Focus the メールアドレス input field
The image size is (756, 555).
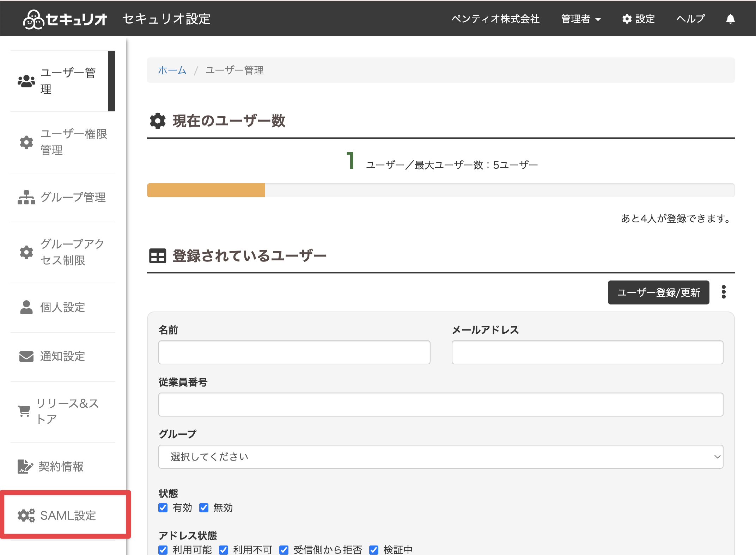587,352
